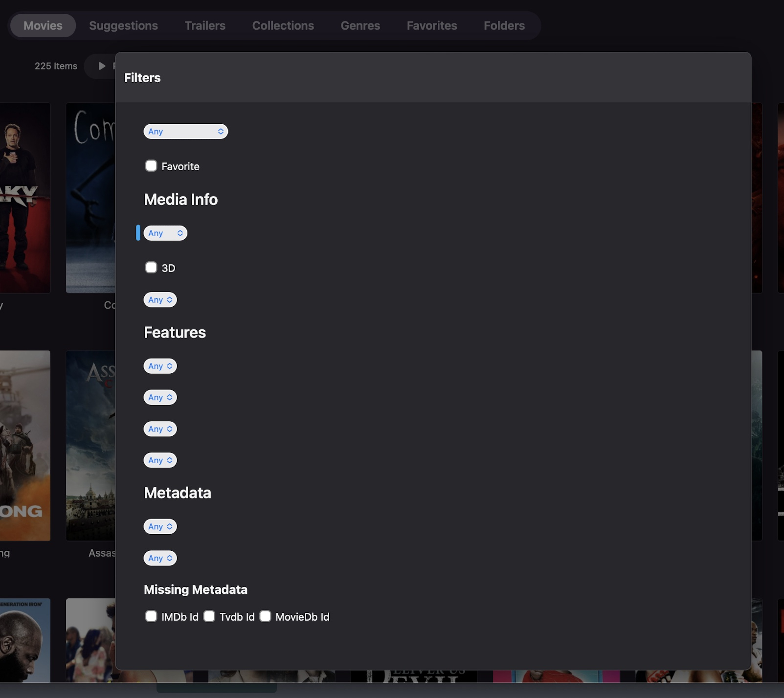
Task: Go to the Trailers tab
Action: click(x=205, y=25)
